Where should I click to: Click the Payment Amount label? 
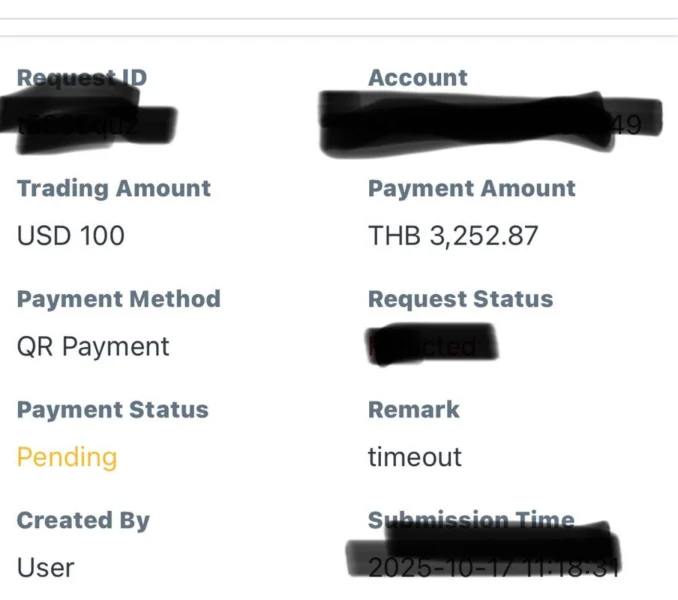(x=471, y=189)
